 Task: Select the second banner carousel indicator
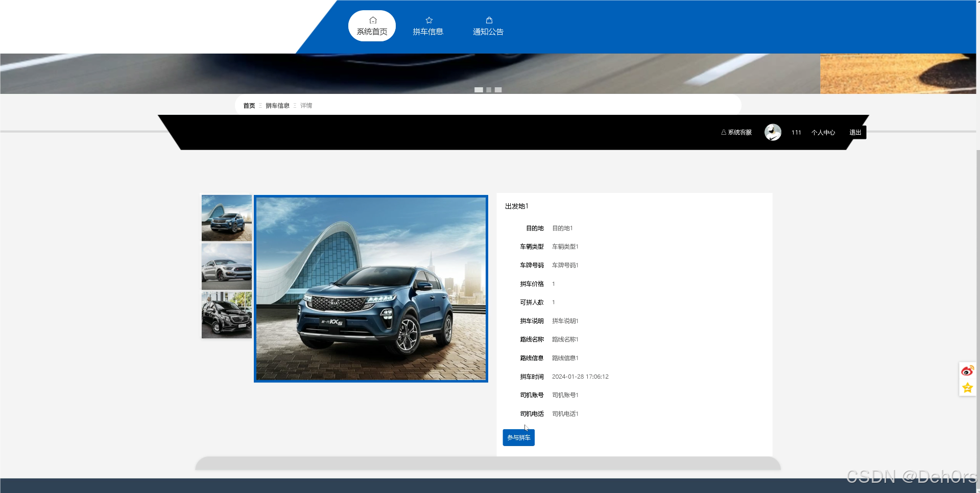coord(489,90)
